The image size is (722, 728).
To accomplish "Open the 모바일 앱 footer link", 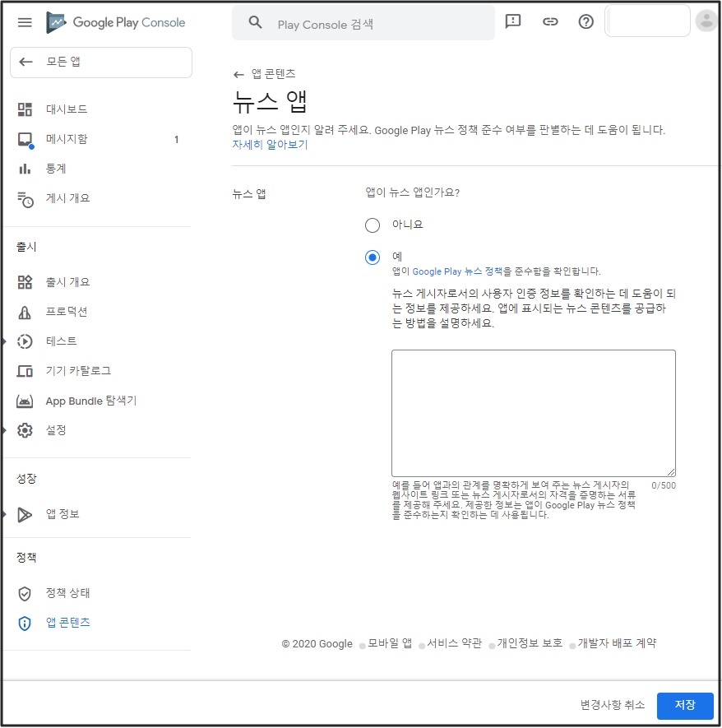I will tap(390, 643).
